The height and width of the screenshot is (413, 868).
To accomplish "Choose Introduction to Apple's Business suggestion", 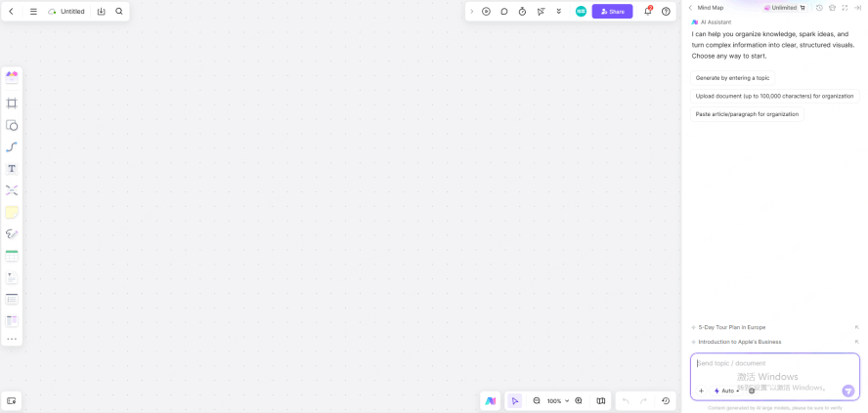I will (740, 342).
